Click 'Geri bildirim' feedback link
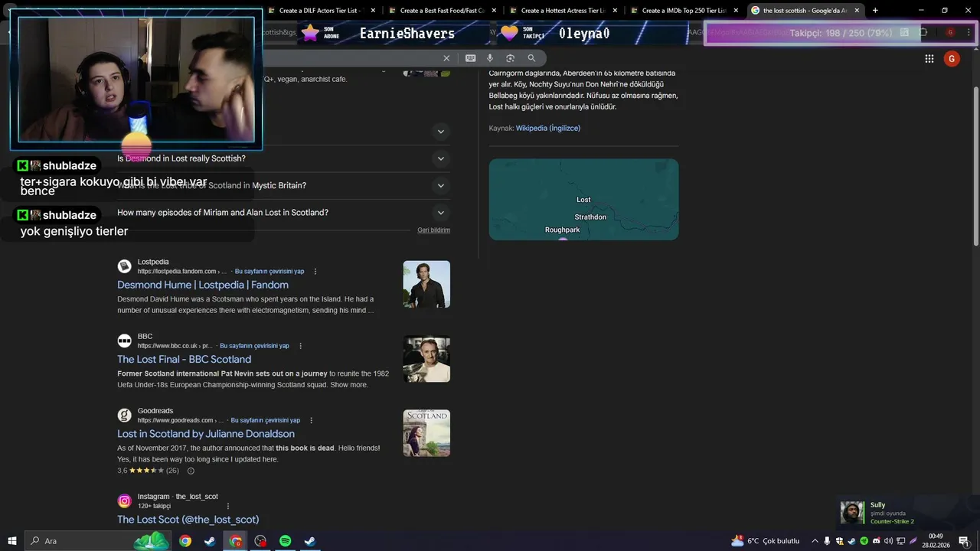The width and height of the screenshot is (980, 551). 433,230
